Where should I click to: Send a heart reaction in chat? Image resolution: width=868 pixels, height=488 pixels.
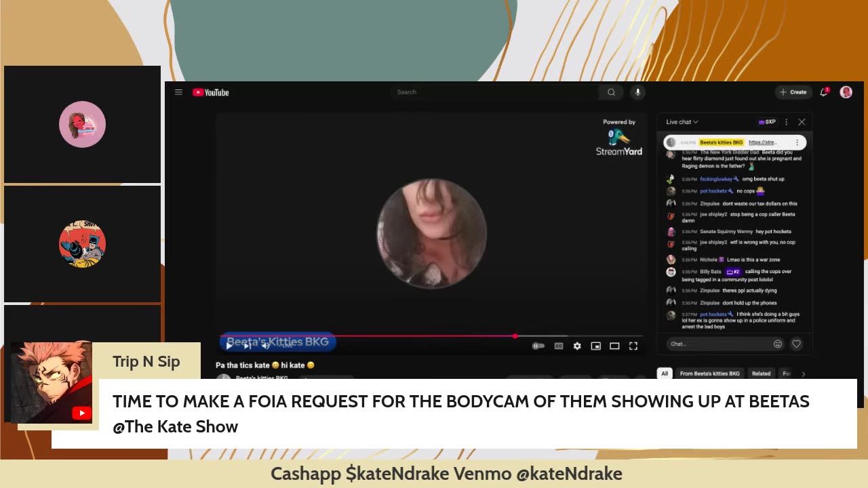[x=797, y=344]
